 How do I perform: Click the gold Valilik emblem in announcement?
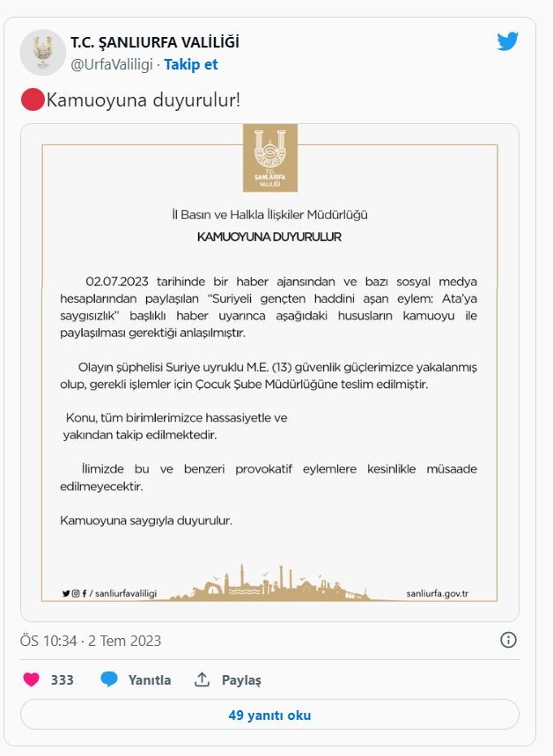pyautogui.click(x=270, y=158)
